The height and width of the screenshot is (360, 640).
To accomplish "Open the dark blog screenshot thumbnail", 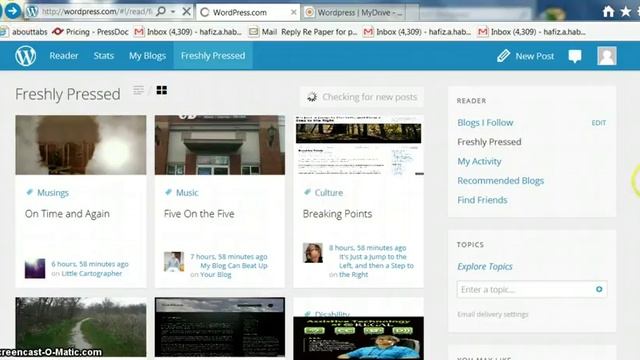I will click(220, 327).
